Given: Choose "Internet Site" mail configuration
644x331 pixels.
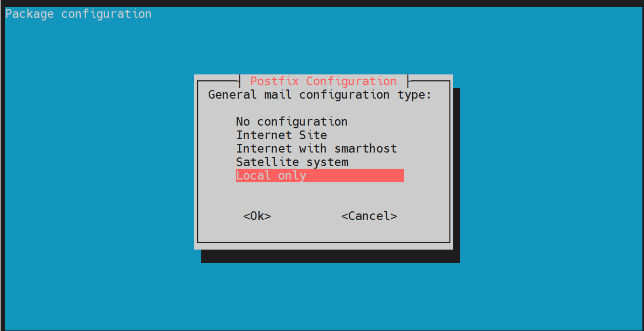Looking at the screenshot, I should coord(281,135).
